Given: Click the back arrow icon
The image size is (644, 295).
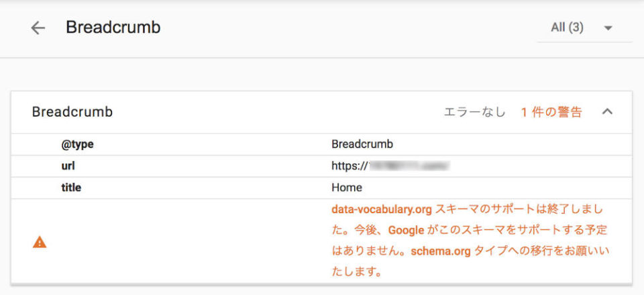Looking at the screenshot, I should 38,28.
